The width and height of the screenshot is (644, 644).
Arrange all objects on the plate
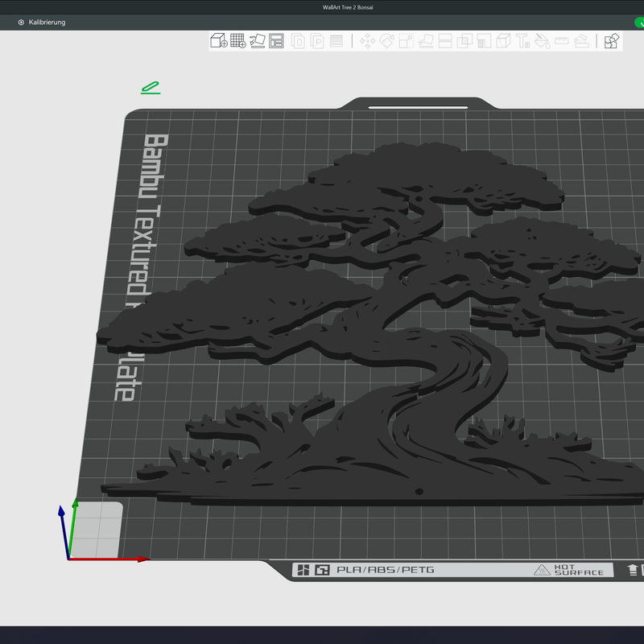coord(276,41)
